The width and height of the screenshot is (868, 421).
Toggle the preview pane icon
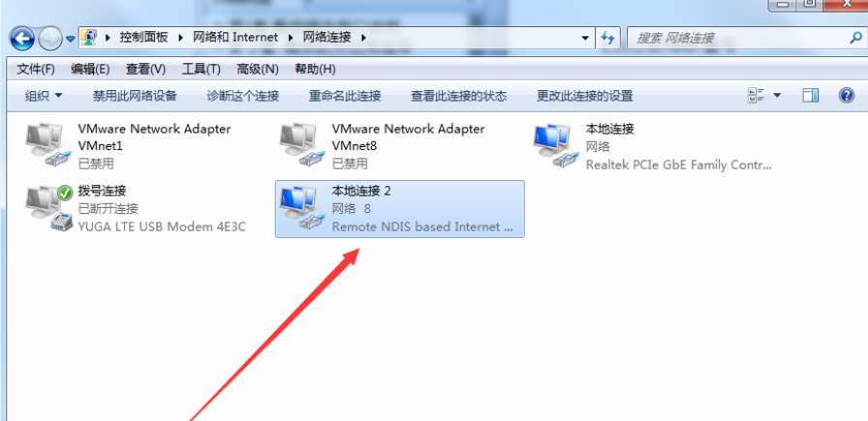[x=811, y=96]
